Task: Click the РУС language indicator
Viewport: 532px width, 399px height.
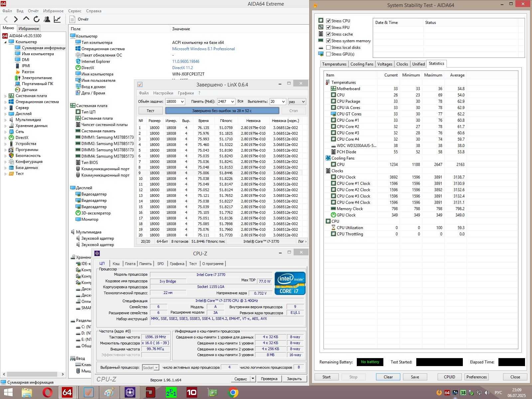Action: point(498,393)
